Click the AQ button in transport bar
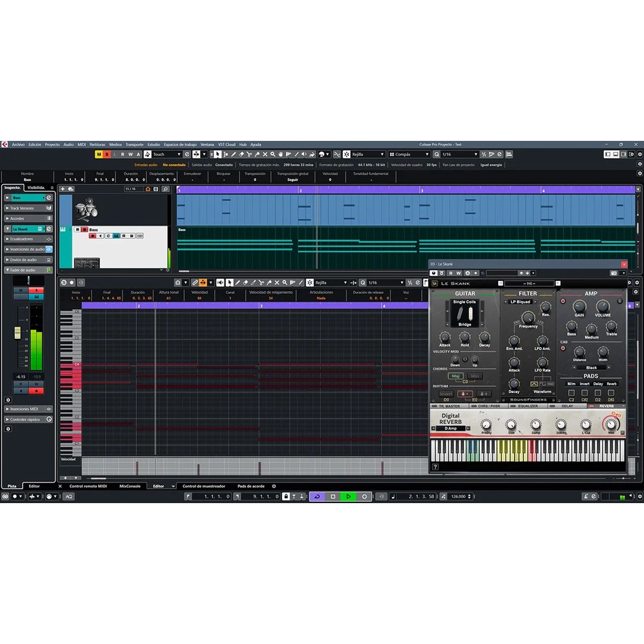The height and width of the screenshot is (644, 644). 69,497
